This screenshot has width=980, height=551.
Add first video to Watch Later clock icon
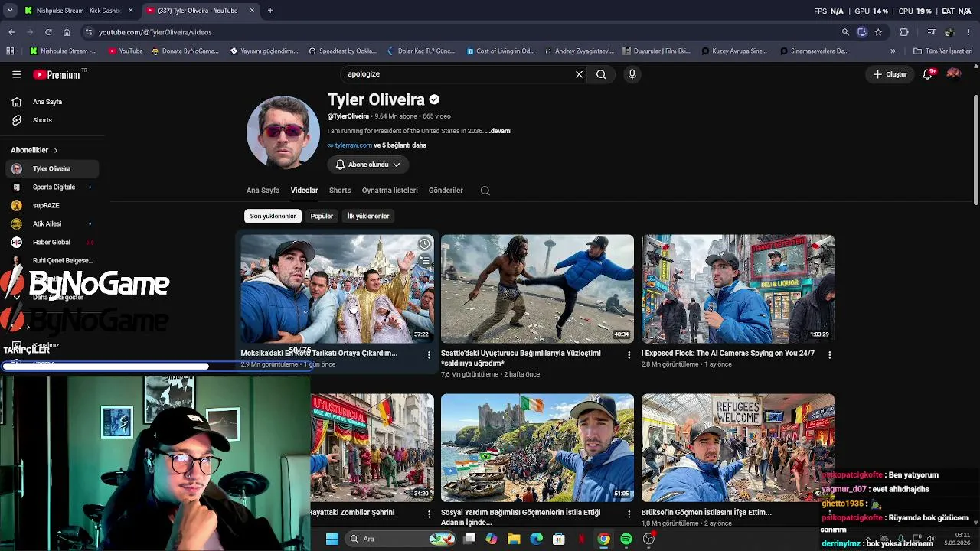424,244
